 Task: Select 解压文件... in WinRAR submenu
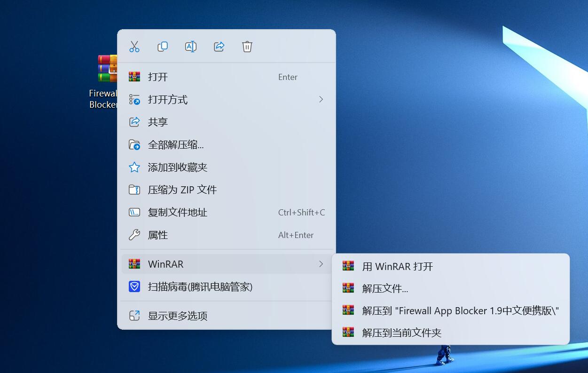click(x=385, y=289)
